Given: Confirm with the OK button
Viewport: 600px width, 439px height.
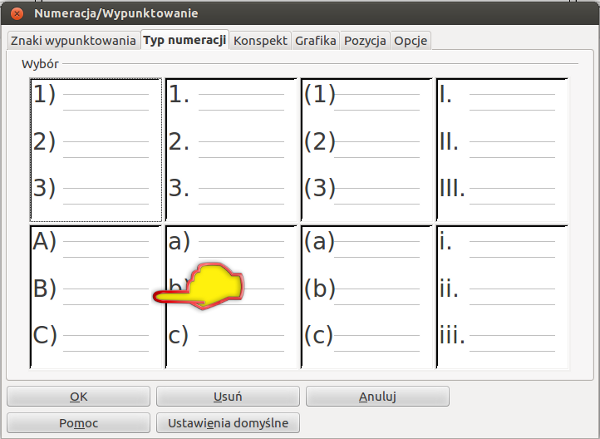Looking at the screenshot, I should pos(78,397).
